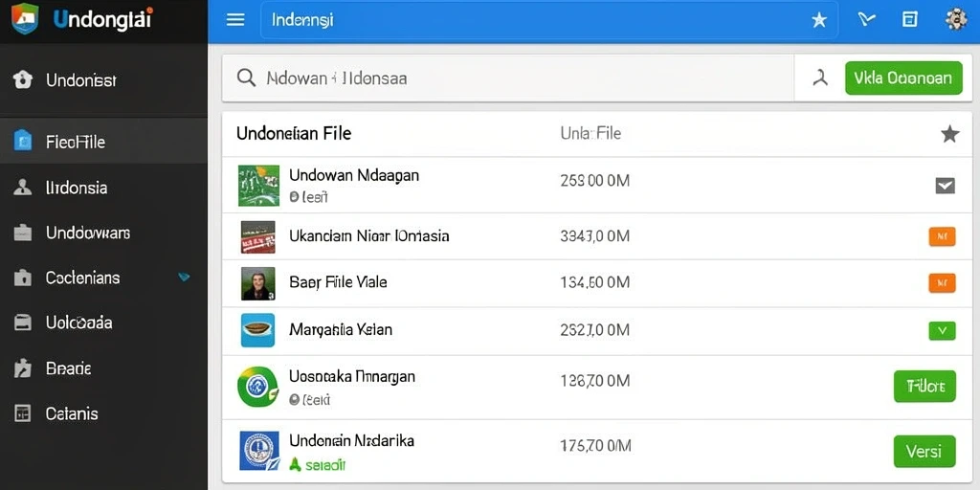This screenshot has height=490, width=980.
Task: Expand Coclenians with the blue arrow
Action: [x=184, y=277]
